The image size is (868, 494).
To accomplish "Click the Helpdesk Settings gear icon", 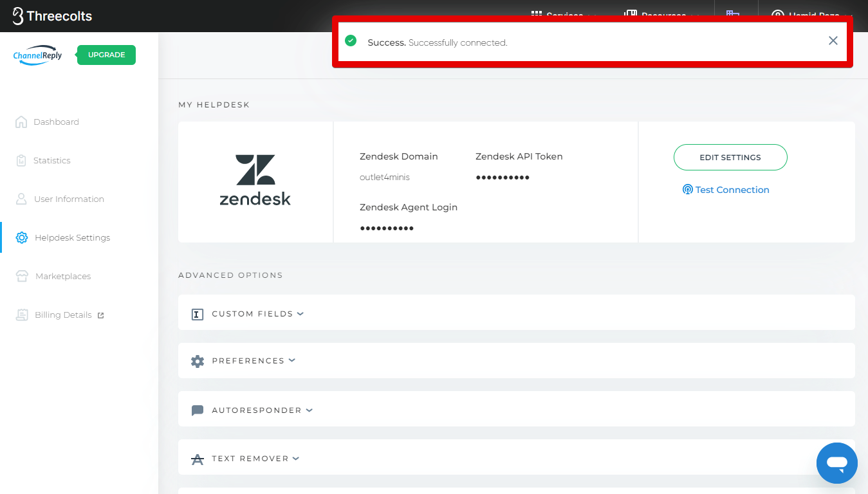I will click(22, 237).
